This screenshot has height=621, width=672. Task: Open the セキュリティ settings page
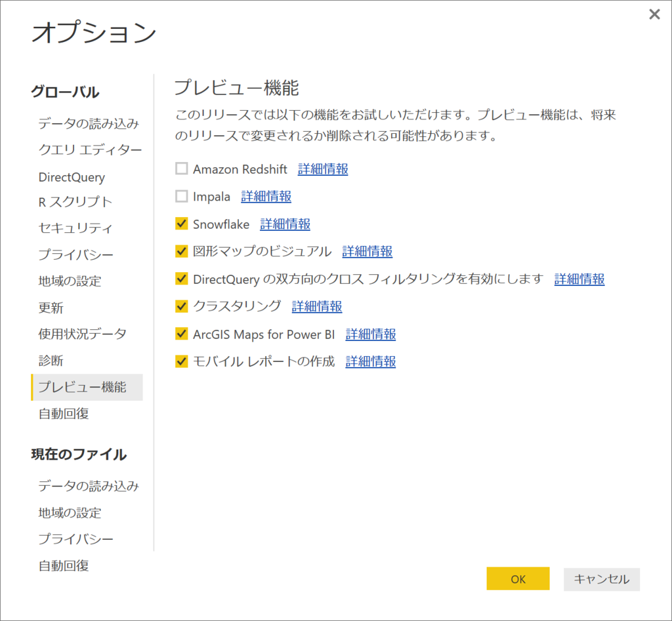pos(75,228)
